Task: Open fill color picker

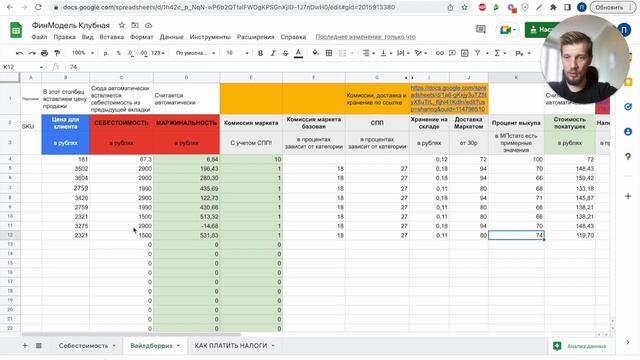Action: [316, 53]
